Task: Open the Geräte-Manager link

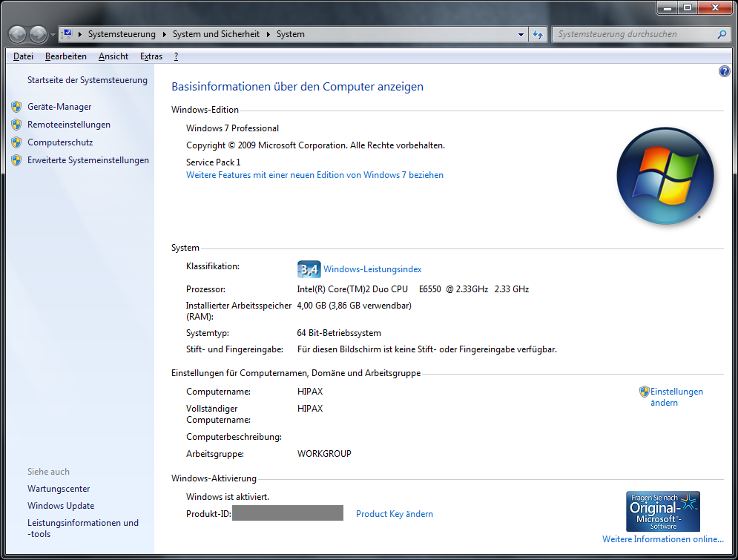Action: [59, 107]
